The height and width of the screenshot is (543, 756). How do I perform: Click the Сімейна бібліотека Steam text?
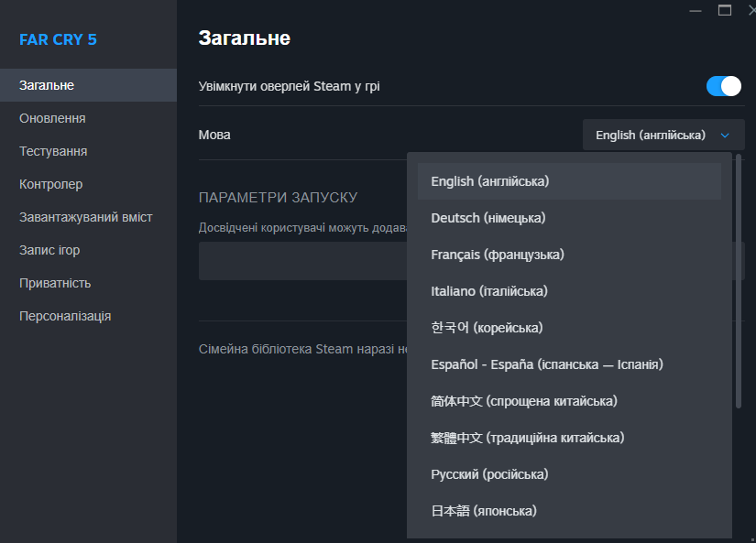[302, 349]
